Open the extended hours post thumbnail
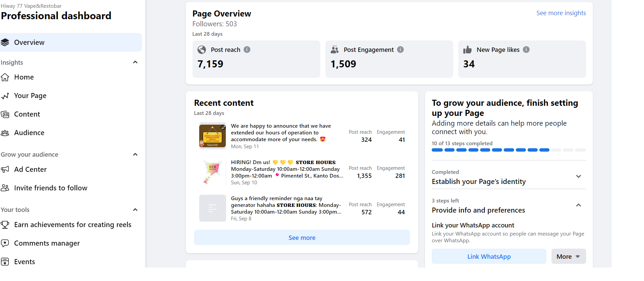 (x=212, y=136)
